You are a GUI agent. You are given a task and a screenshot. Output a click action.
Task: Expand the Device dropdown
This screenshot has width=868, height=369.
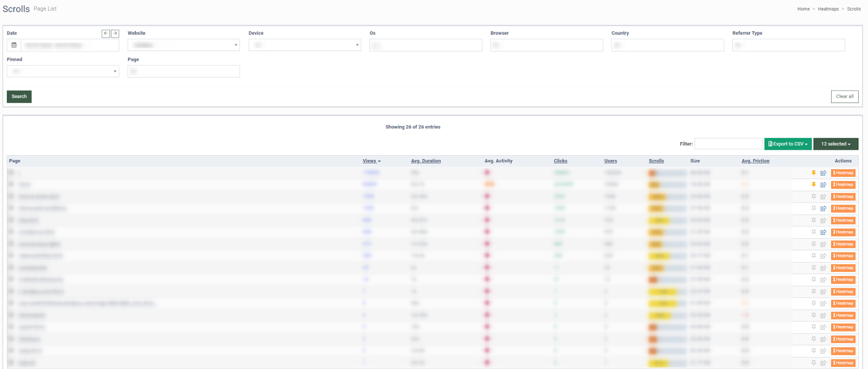click(x=304, y=45)
